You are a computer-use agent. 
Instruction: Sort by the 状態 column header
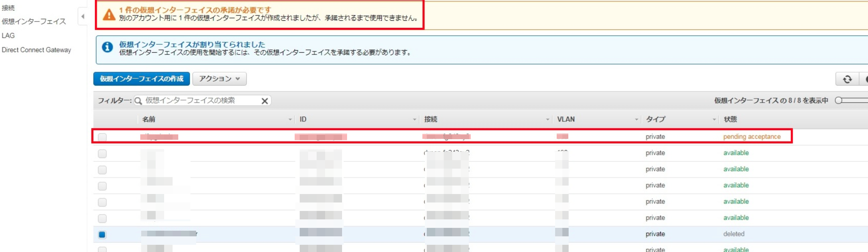pyautogui.click(x=730, y=119)
